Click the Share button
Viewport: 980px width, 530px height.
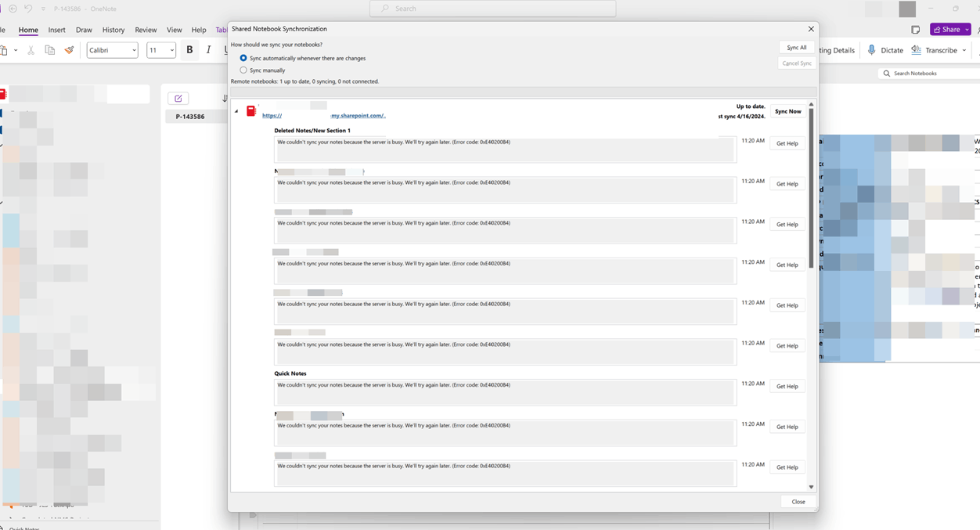pos(946,30)
